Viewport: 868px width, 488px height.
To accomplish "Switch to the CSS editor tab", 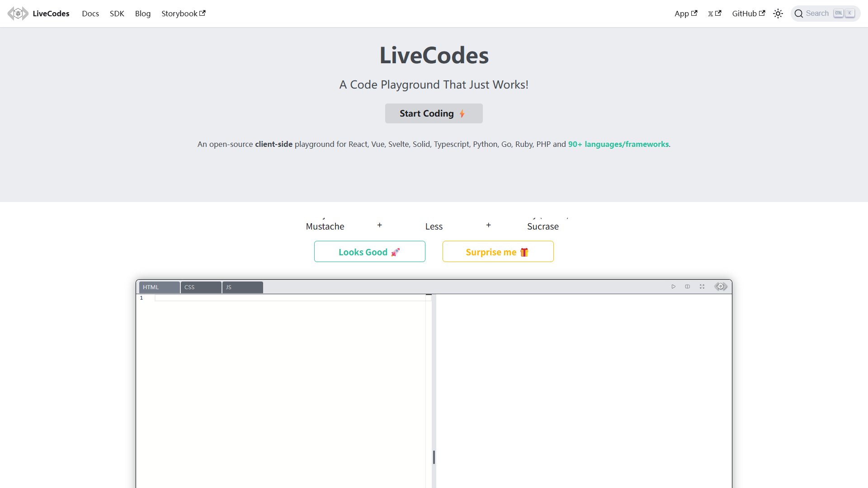I will pos(201,287).
